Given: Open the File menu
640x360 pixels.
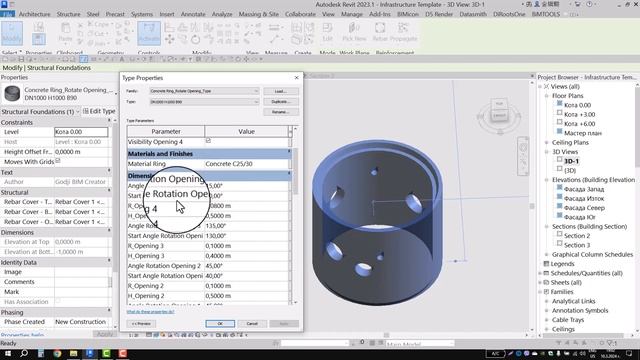Looking at the screenshot, I should 7,14.
